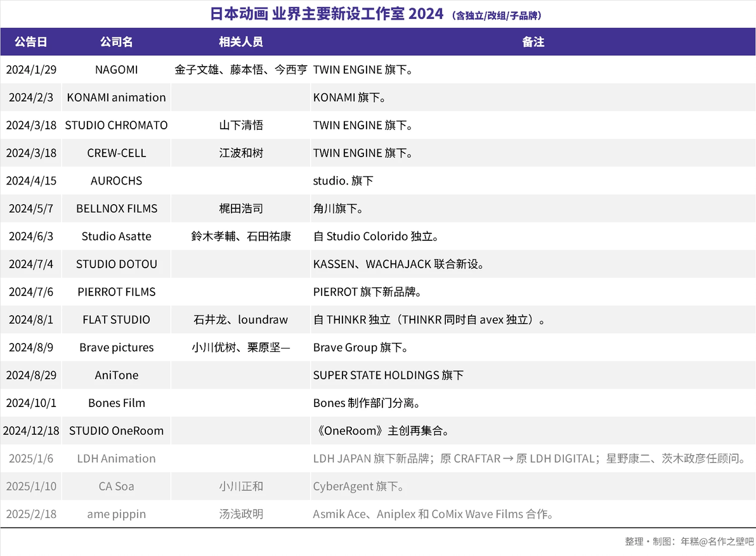Click the 相关人员 column header

click(240, 42)
